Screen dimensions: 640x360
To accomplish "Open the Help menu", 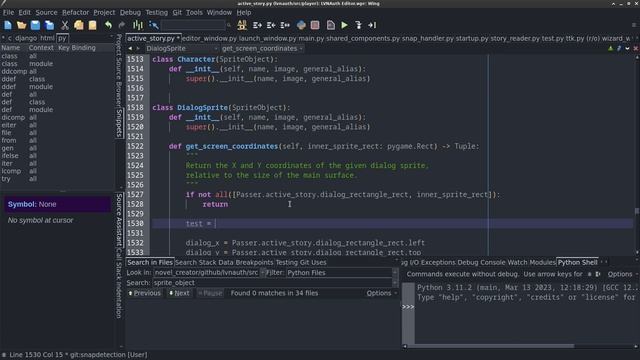I will pos(244,13).
